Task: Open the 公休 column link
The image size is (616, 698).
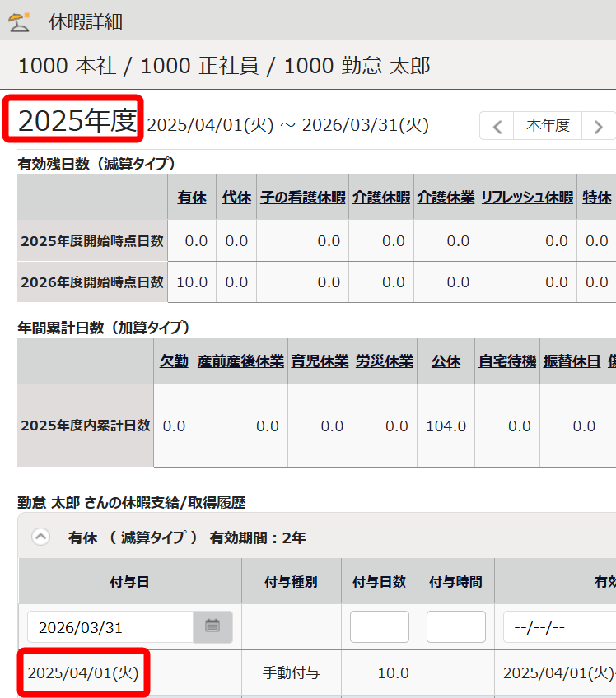Action: [446, 361]
